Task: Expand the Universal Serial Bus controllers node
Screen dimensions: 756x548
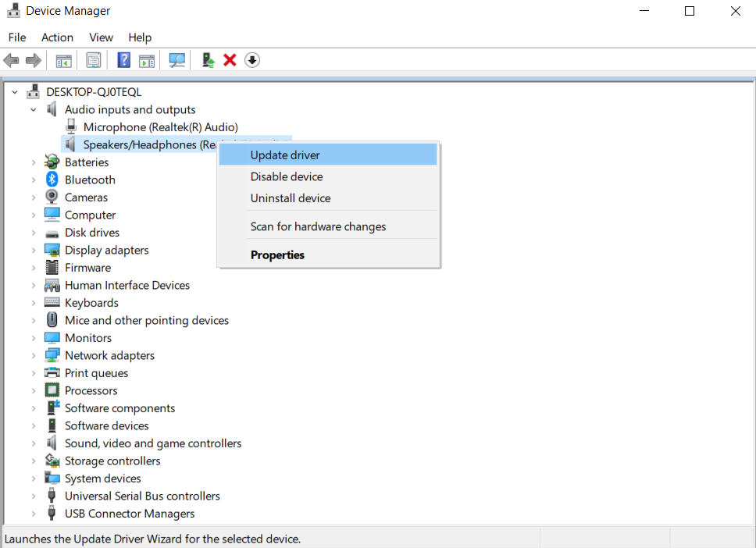Action: click(34, 496)
